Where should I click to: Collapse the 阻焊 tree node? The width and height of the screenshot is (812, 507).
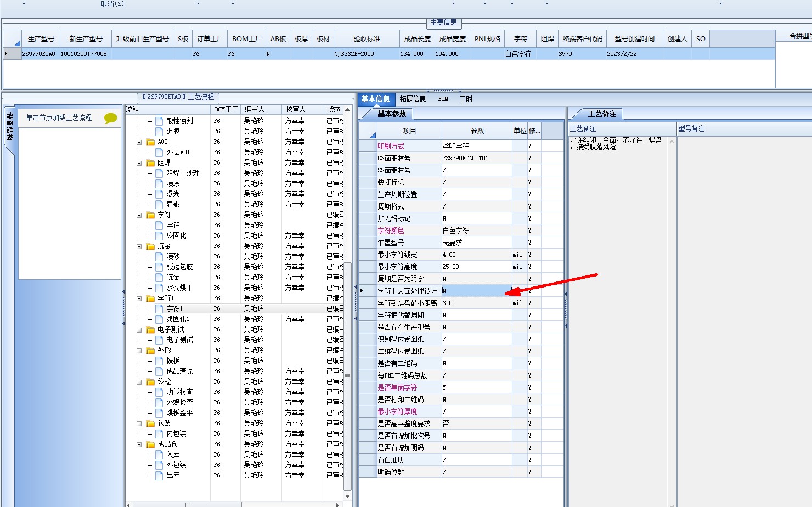click(x=139, y=163)
